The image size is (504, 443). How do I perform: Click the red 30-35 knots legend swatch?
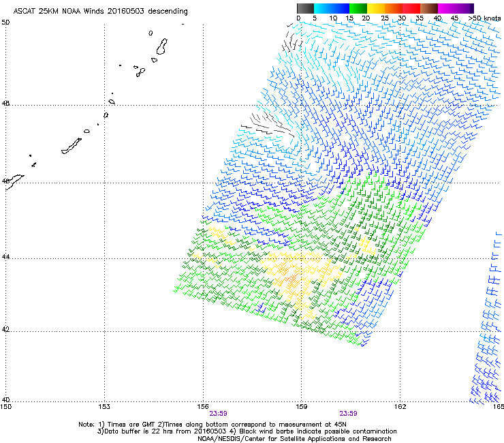pos(411,8)
